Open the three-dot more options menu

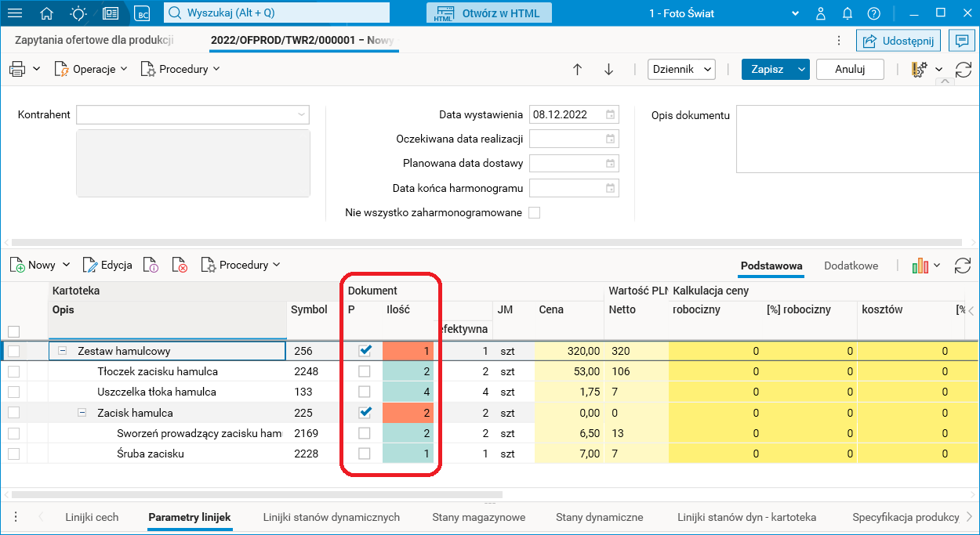pos(839,41)
